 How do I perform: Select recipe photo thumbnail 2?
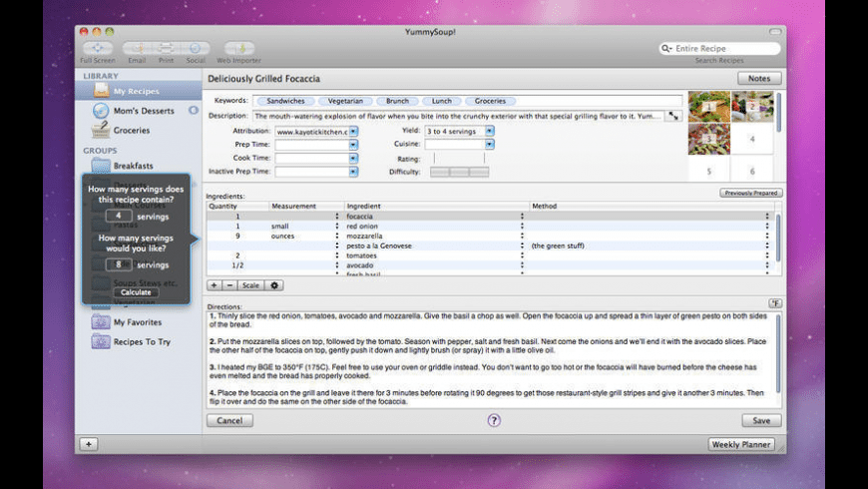point(752,107)
